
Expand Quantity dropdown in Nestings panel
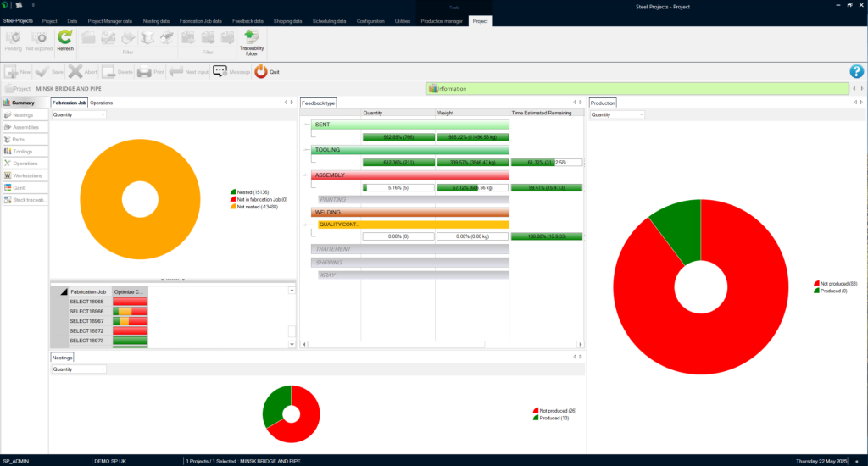coord(79,369)
